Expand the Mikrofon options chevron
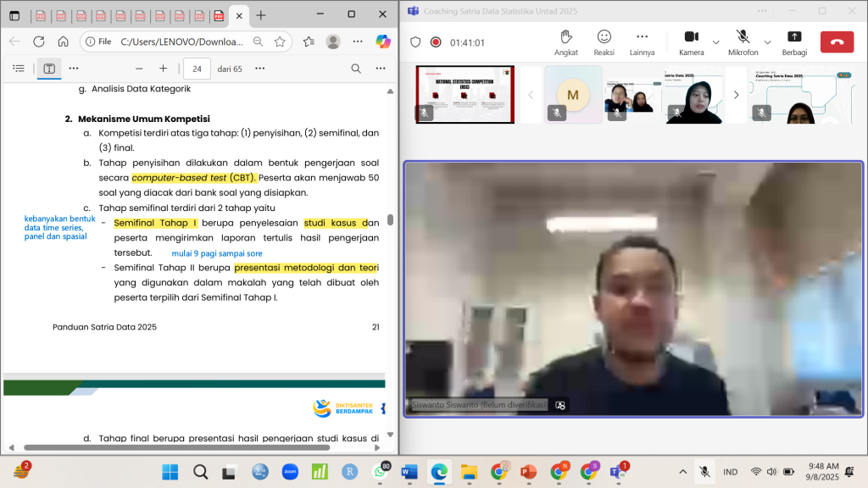 point(768,42)
